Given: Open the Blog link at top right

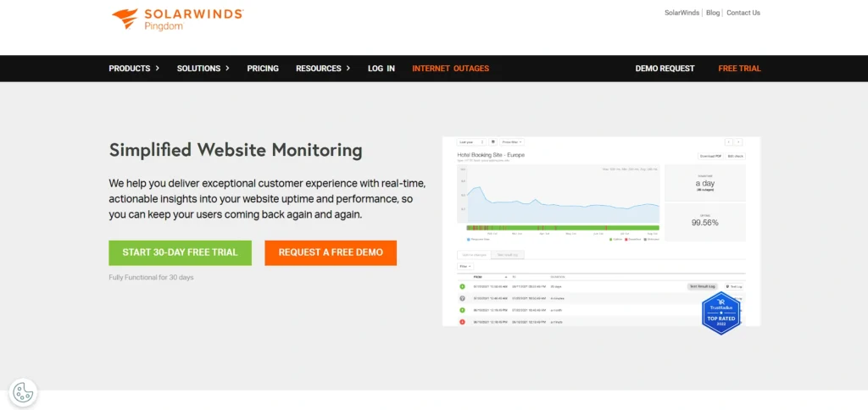Looking at the screenshot, I should (713, 13).
